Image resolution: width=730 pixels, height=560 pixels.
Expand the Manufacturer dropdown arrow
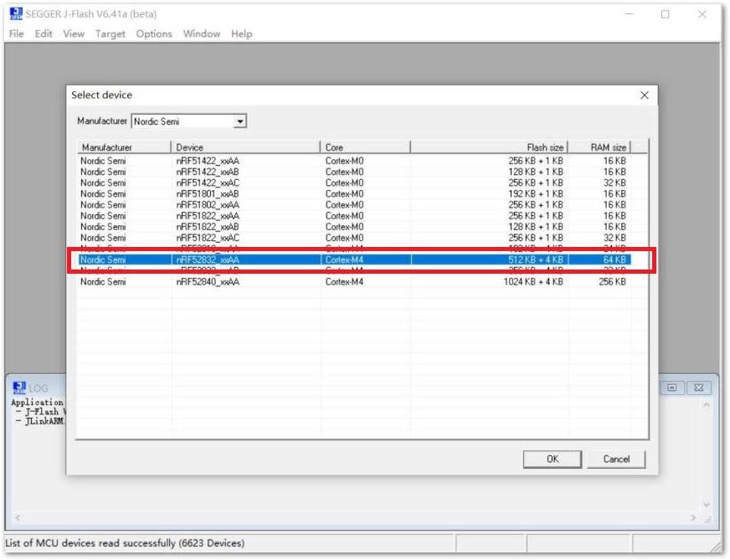[239, 121]
